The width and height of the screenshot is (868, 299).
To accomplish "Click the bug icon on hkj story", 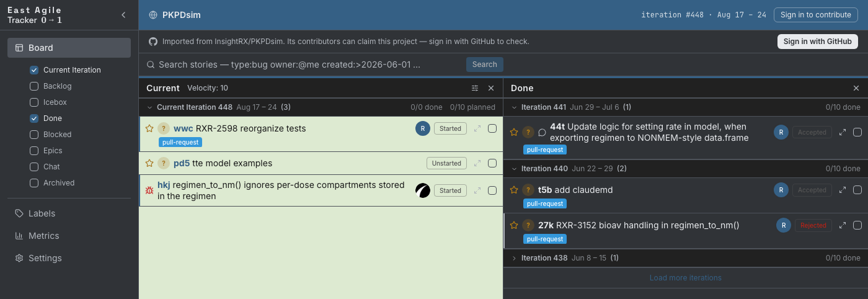I will point(149,190).
